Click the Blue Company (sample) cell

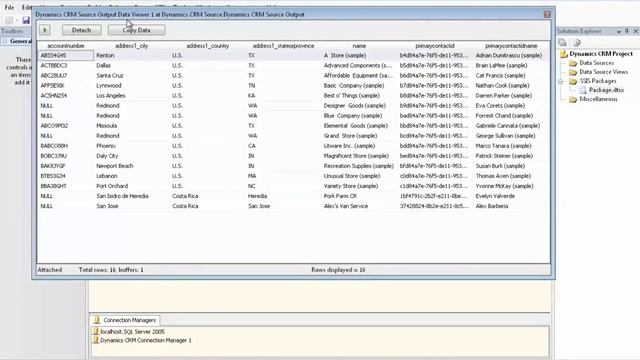pyautogui.click(x=359, y=116)
